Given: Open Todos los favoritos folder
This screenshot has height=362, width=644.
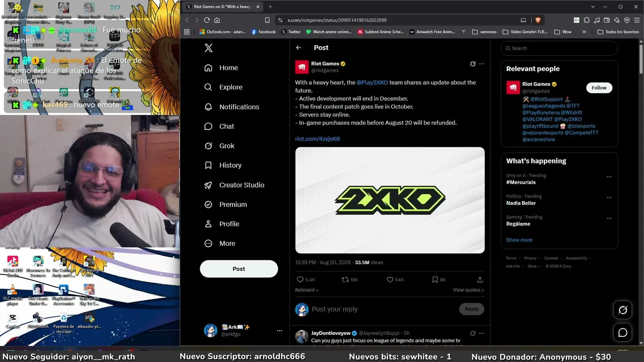Looking at the screenshot, I should pyautogui.click(x=618, y=32).
